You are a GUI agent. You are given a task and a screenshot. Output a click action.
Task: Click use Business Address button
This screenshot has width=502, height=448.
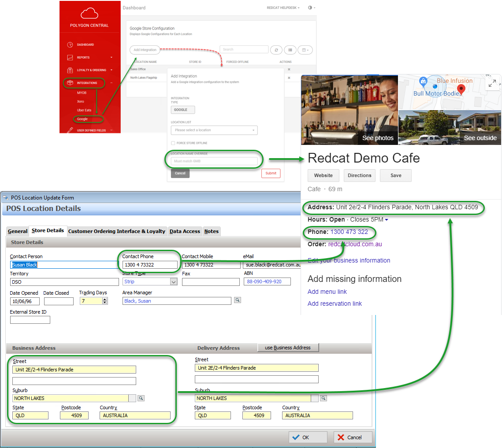[x=288, y=348]
